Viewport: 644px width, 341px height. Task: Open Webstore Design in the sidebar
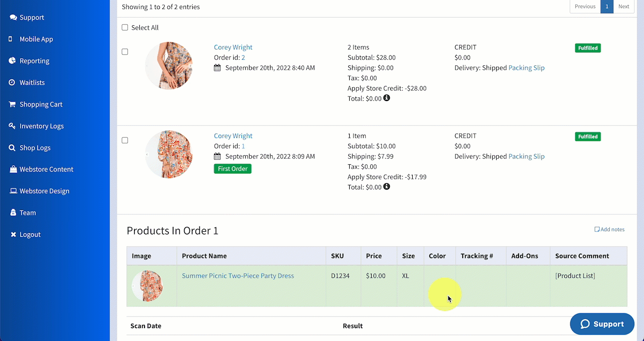44,191
